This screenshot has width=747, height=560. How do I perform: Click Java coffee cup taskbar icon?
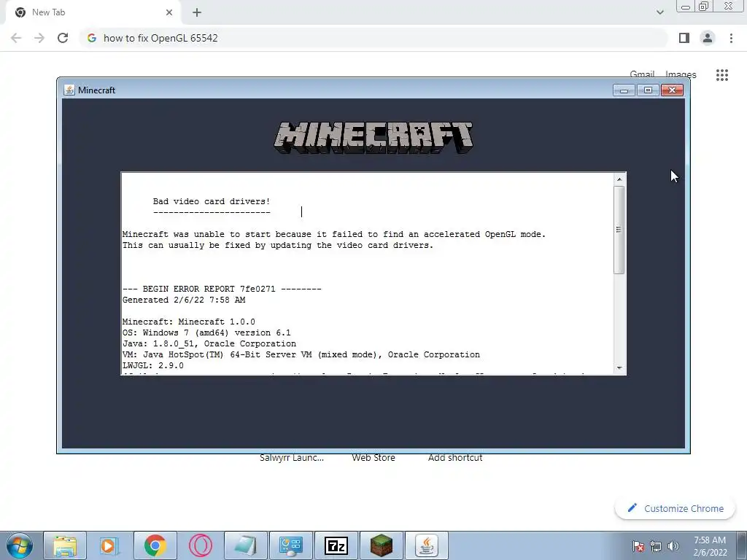pyautogui.click(x=426, y=545)
